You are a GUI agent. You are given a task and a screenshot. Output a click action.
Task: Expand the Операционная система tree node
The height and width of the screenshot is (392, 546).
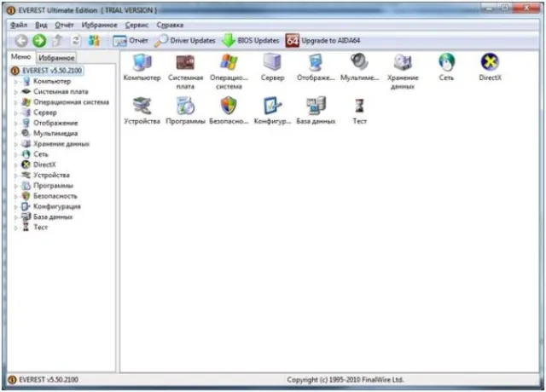[15, 102]
